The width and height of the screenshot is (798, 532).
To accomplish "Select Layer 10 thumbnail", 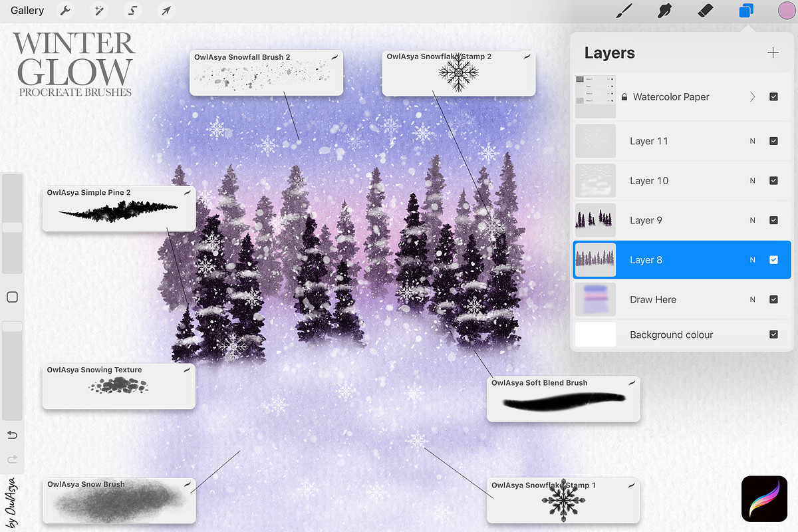I will pos(595,180).
